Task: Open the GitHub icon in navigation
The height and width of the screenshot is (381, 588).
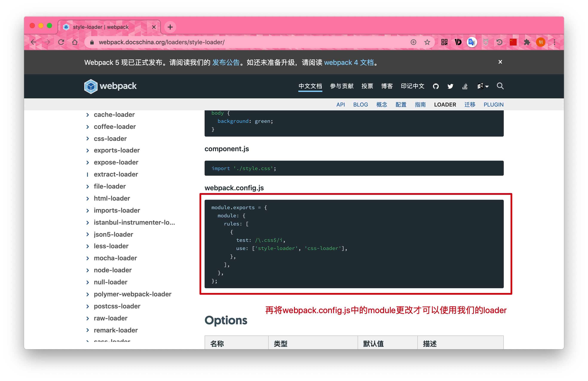Action: 436,86
